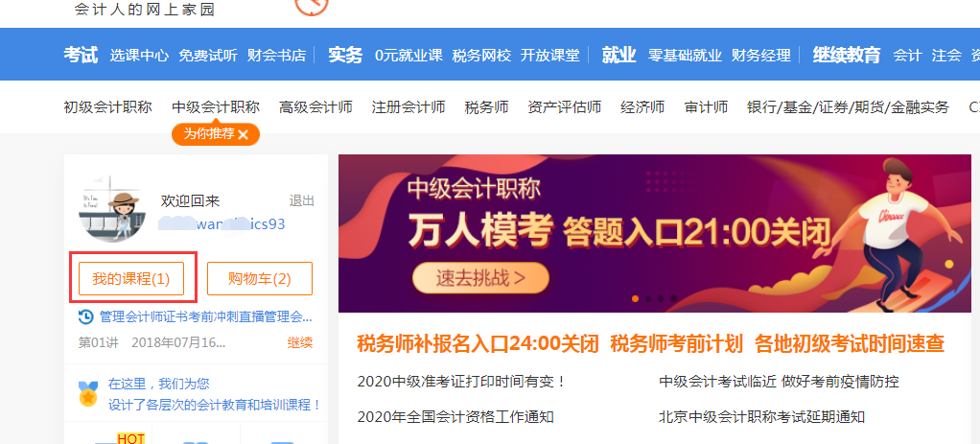Open 我的课程(1) button
The image size is (980, 444).
(131, 279)
